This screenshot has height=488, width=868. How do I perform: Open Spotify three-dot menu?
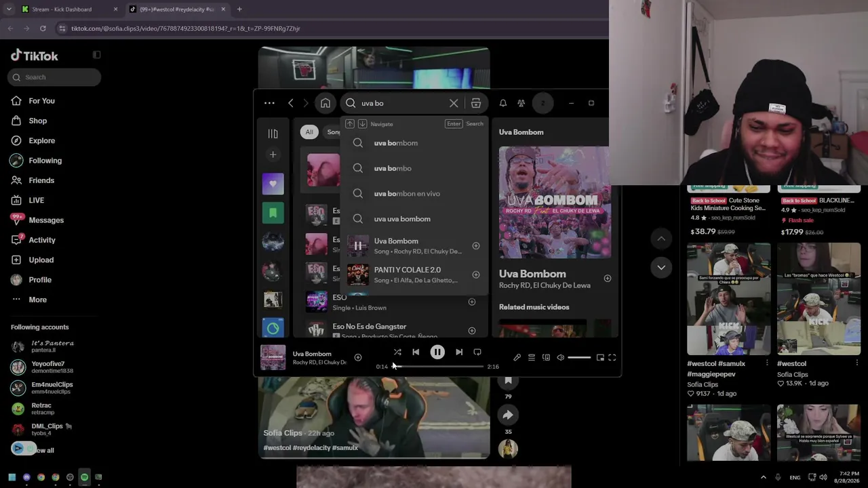pyautogui.click(x=269, y=103)
